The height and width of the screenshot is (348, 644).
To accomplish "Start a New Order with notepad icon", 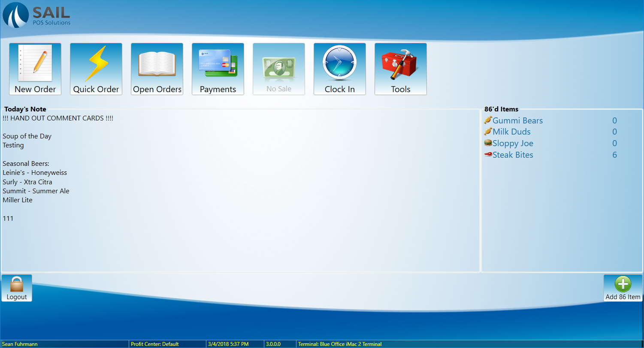I will point(35,69).
